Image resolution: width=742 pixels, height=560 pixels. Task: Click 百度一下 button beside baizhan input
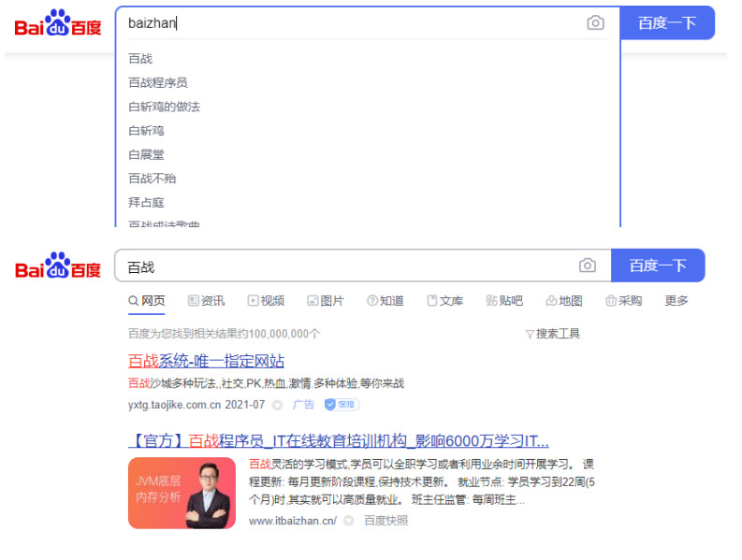point(667,22)
